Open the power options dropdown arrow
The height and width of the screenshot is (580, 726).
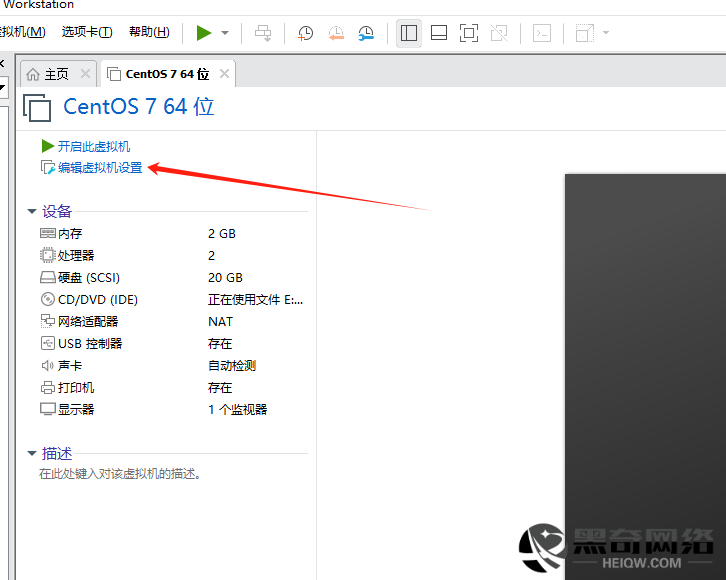click(225, 33)
